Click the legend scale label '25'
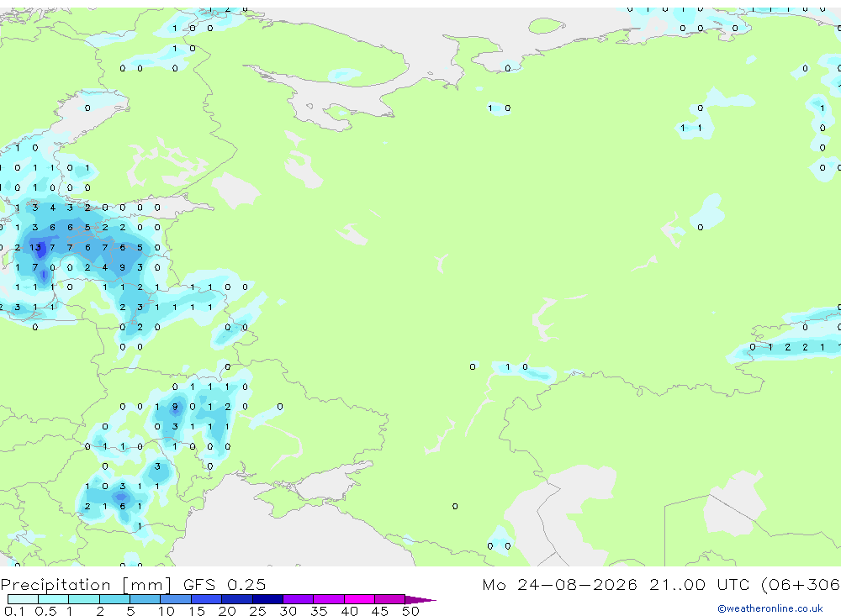This screenshot has height=616, width=841. coord(257,611)
